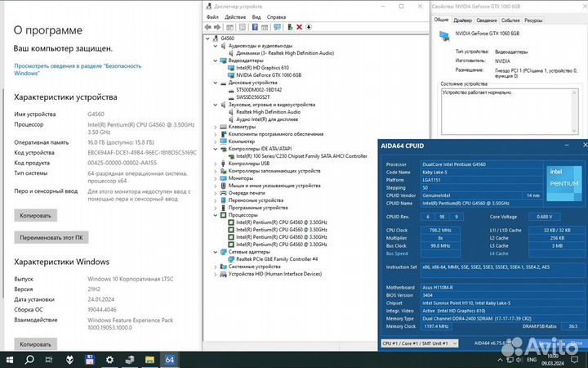Select Динамики (3- Realtek High Definition Audio)

[x=285, y=53]
